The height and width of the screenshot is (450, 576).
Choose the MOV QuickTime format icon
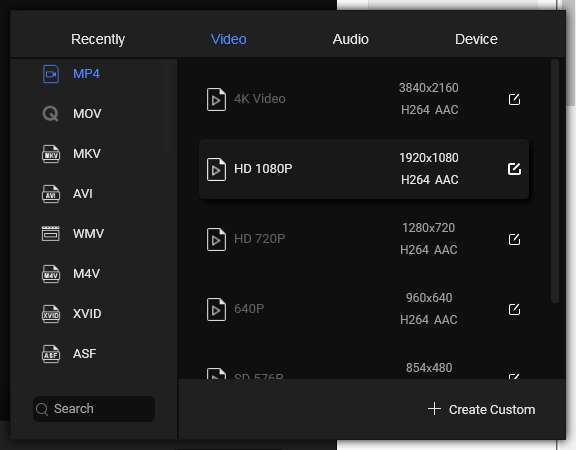point(51,114)
